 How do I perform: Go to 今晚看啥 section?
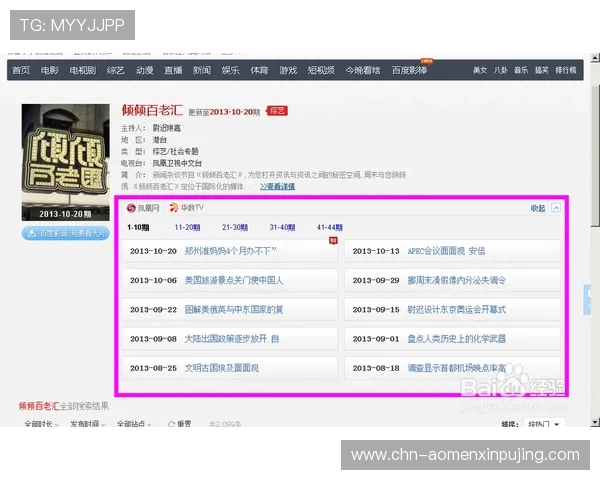363,70
